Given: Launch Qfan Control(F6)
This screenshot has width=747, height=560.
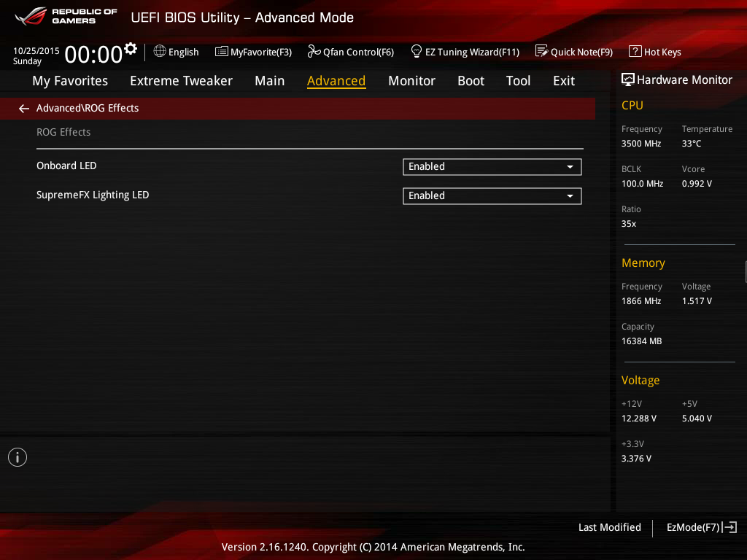Looking at the screenshot, I should tap(351, 52).
